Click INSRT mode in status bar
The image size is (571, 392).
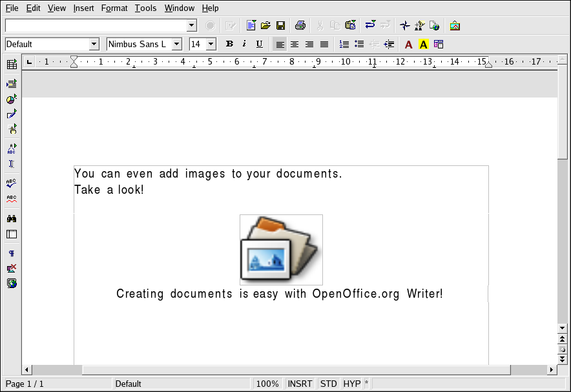point(300,384)
